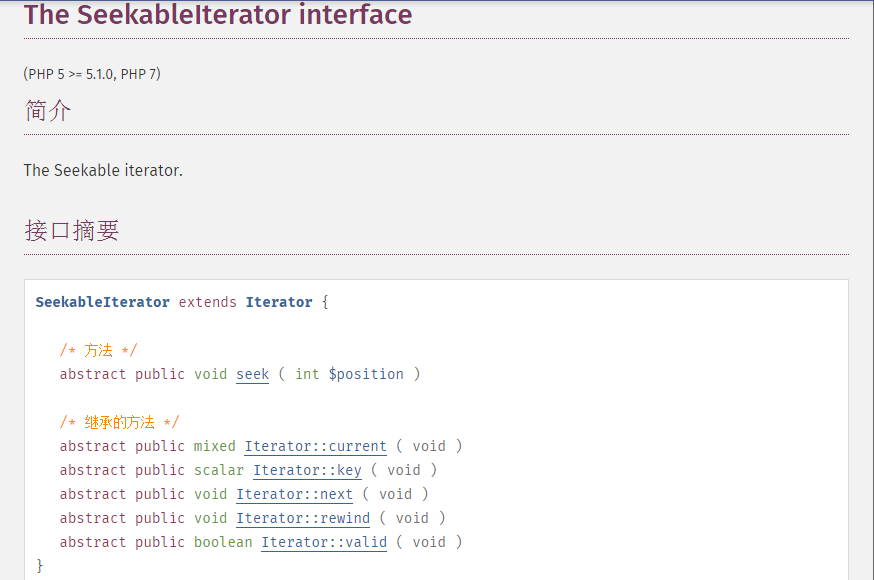Open the Iterator::rewind link
This screenshot has width=874, height=580.
[302, 518]
